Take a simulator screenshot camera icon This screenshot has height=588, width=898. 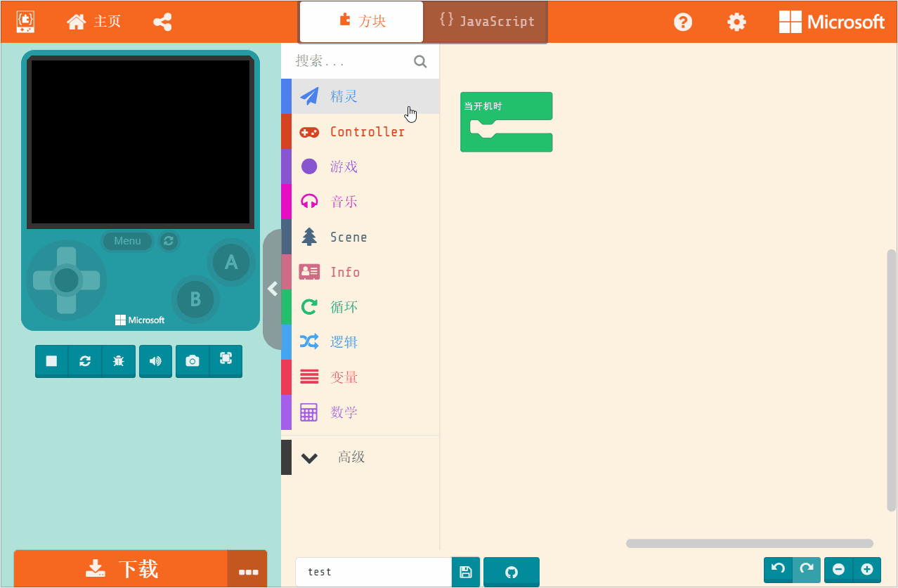pyautogui.click(x=192, y=361)
